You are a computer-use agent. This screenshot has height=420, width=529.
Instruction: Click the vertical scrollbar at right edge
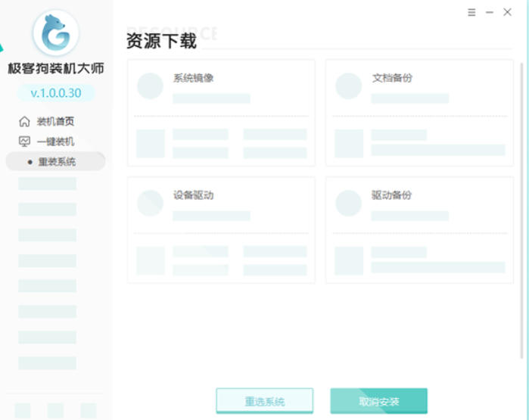pos(522,210)
